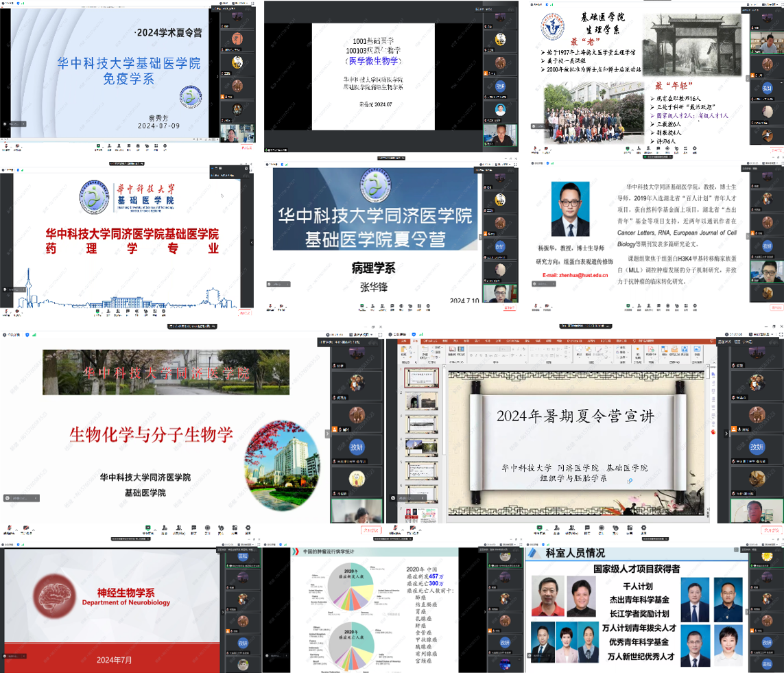784x673 pixels.
Task: Click the blue 孜妍 participant avatar in biochemistry window
Action: pyautogui.click(x=357, y=447)
